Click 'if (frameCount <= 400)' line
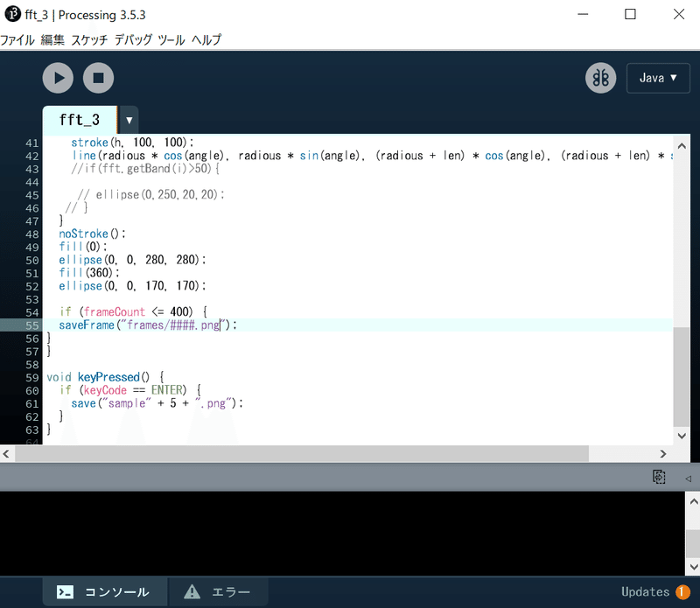The width and height of the screenshot is (700, 608). click(x=133, y=311)
